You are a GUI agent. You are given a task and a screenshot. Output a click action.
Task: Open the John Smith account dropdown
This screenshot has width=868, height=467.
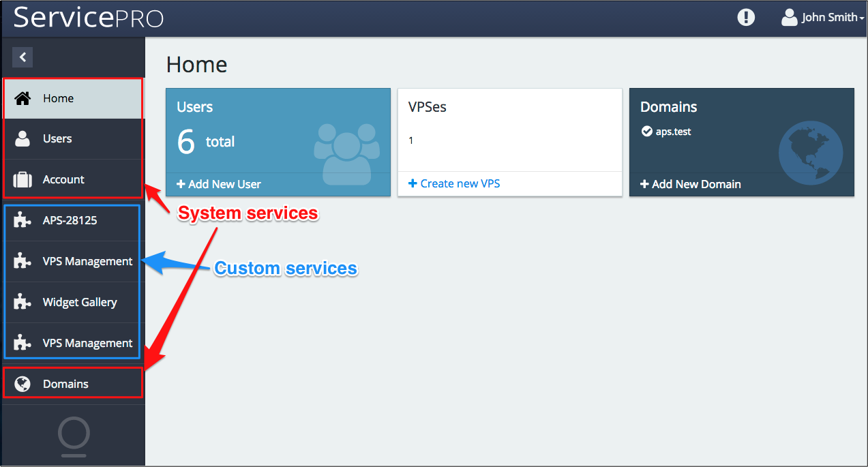[x=822, y=18]
